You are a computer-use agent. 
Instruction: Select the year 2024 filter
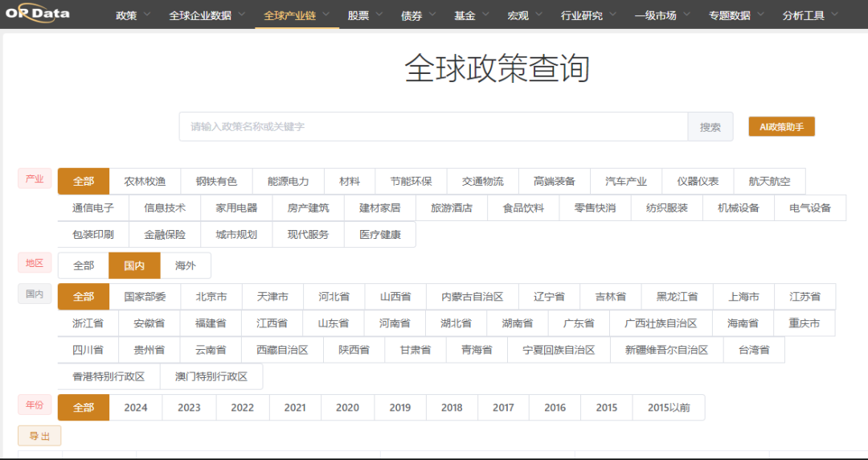136,408
